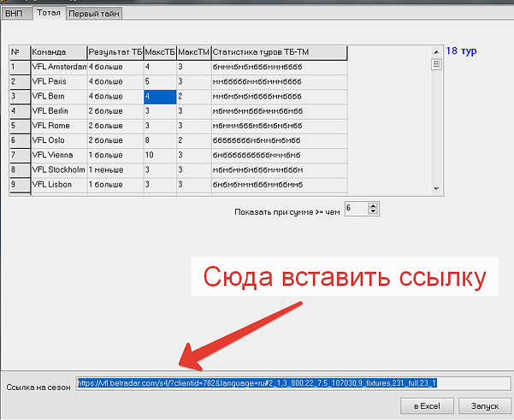Click the VFL Lisbon statistics cell
Image resolution: width=514 pixels, height=420 pixels.
point(278,184)
